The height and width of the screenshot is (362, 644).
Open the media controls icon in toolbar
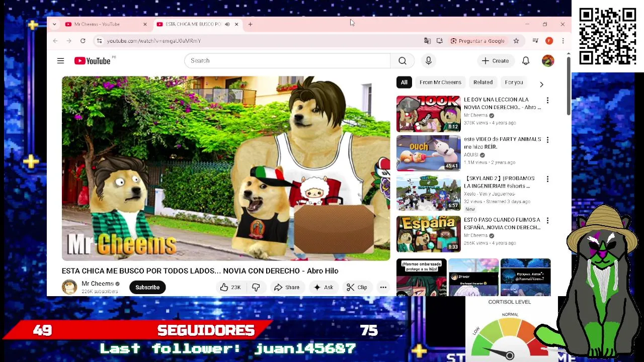pyautogui.click(x=535, y=41)
